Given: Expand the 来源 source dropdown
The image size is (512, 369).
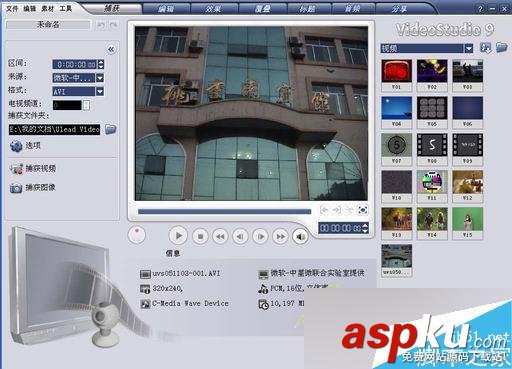Looking at the screenshot, I should click(100, 78).
